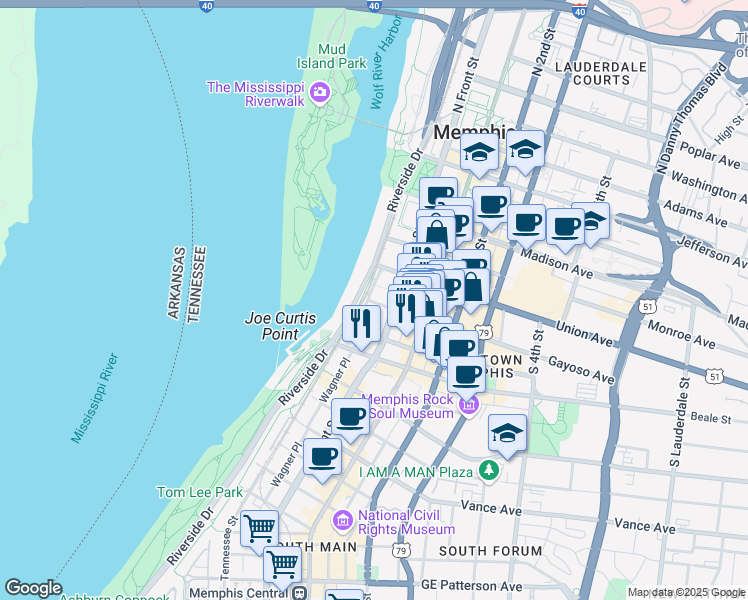This screenshot has width=748, height=600.
Task: Click the grocery cart marker by Tennessee St
Action: pos(260,528)
